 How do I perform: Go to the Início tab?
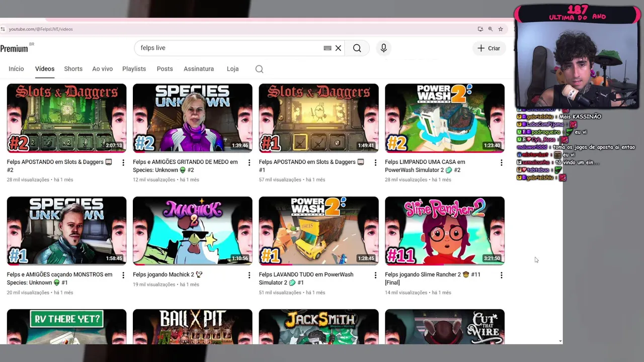pos(16,69)
